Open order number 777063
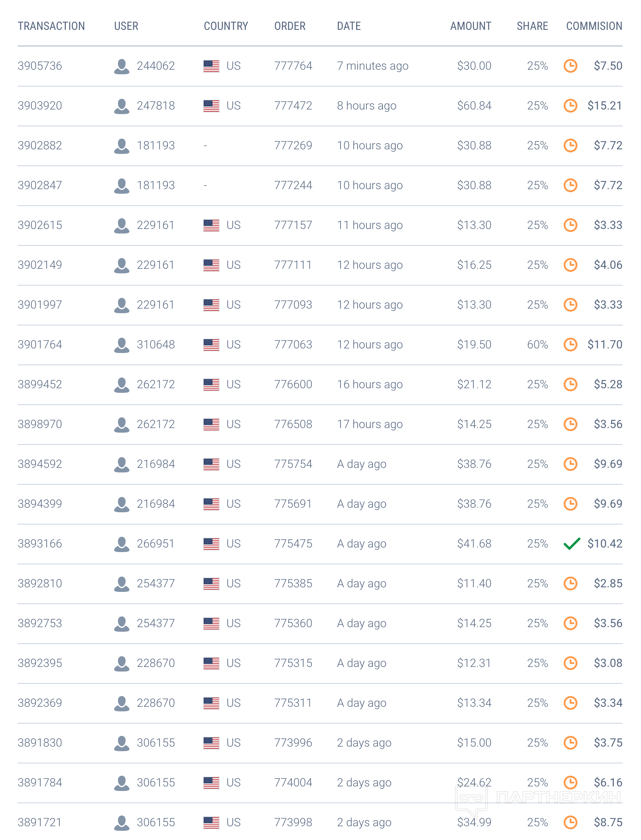Screen dimensions: 641x840 click(293, 345)
